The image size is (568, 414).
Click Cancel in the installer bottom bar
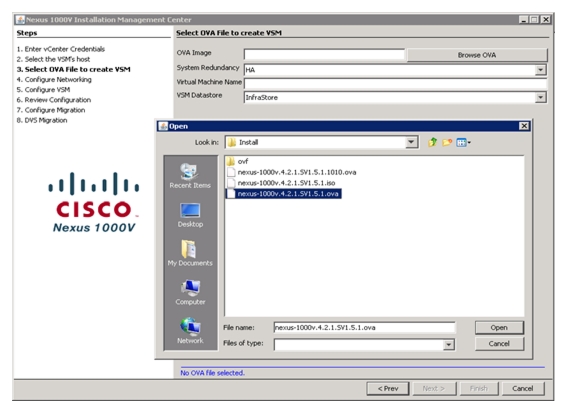(522, 389)
